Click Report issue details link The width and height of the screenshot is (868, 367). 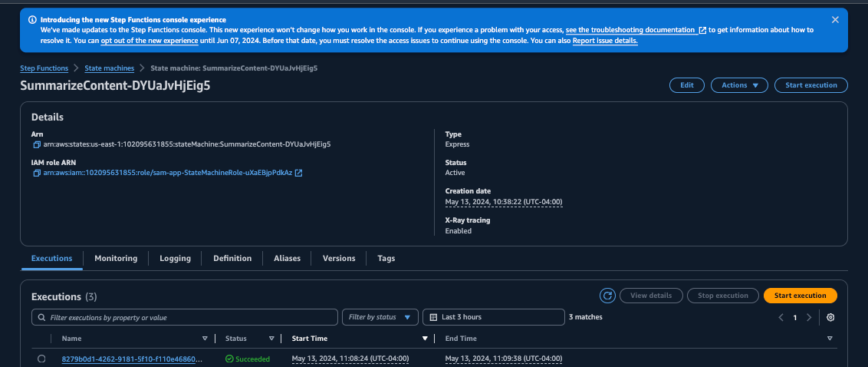pyautogui.click(x=605, y=41)
